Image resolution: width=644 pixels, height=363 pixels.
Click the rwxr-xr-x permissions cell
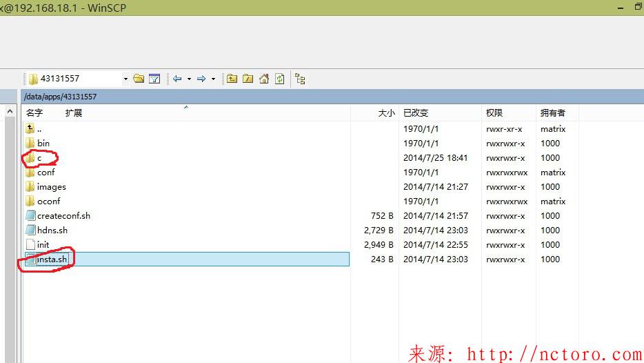point(504,129)
